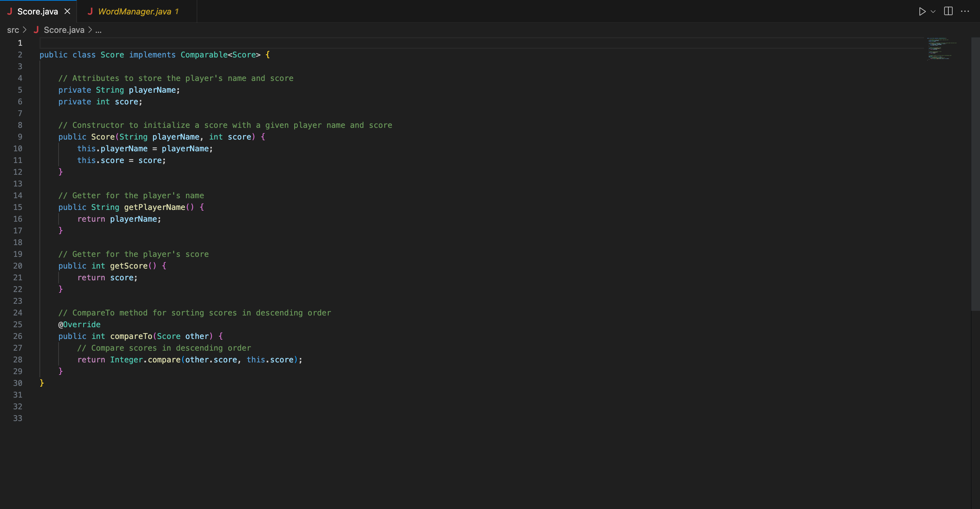980x509 pixels.
Task: Click the Split Editor Right icon
Action: pyautogui.click(x=948, y=11)
